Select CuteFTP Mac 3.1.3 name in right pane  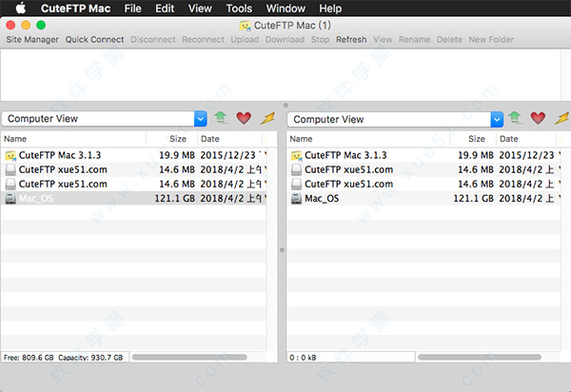(x=345, y=155)
